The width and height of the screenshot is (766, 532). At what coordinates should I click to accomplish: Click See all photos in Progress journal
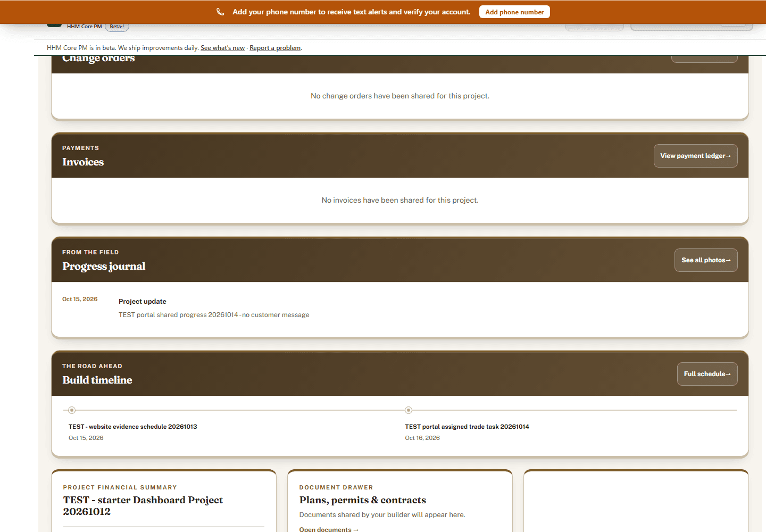(706, 260)
